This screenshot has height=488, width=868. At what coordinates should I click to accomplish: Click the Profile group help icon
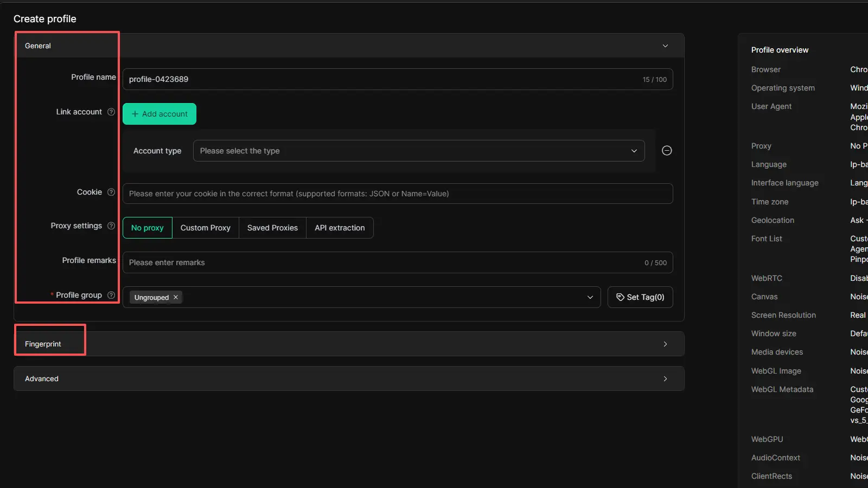[111, 295]
